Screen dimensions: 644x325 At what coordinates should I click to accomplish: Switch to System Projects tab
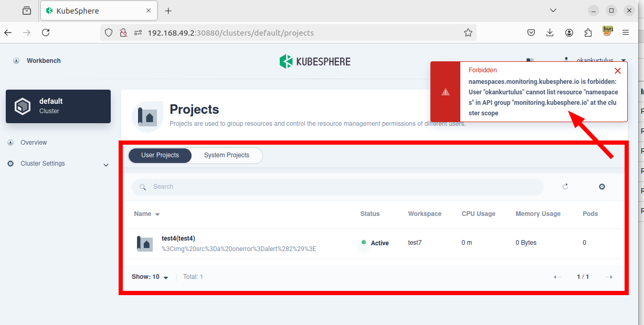tap(227, 156)
